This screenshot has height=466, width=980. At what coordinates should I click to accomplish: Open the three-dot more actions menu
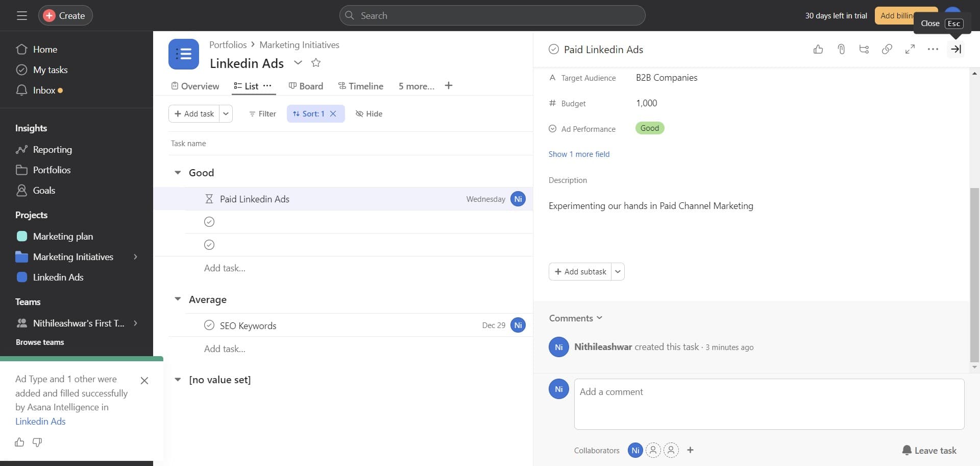[933, 49]
